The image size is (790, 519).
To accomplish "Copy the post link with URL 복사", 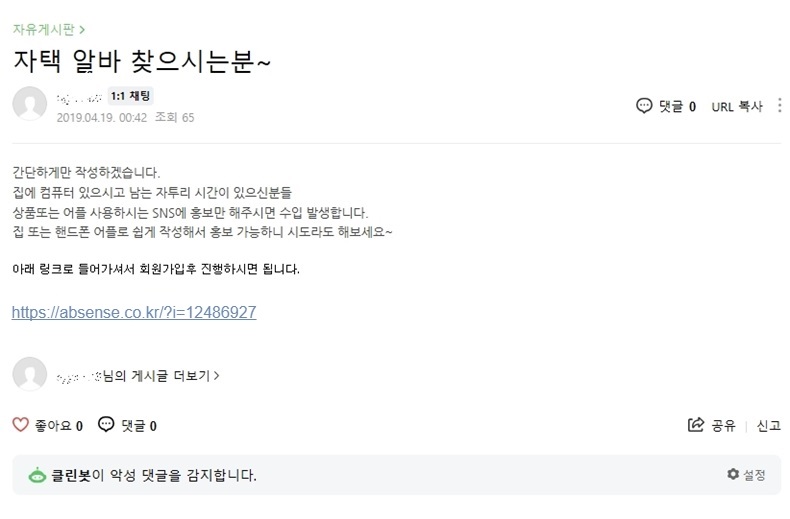I will coord(737,106).
